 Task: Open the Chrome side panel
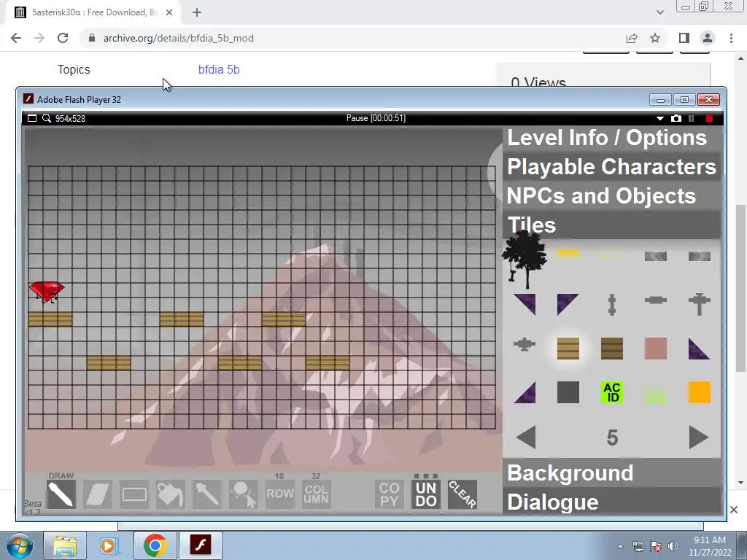click(x=684, y=38)
